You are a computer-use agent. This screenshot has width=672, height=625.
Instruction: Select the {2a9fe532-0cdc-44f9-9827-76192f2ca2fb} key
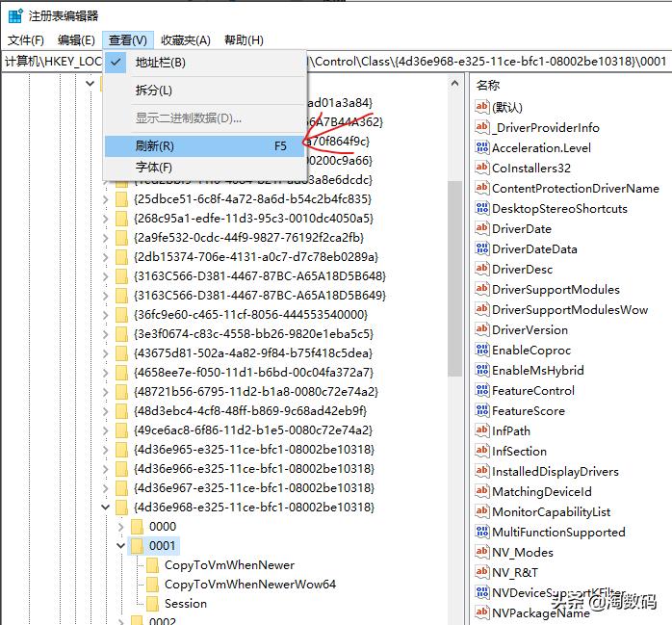click(249, 238)
